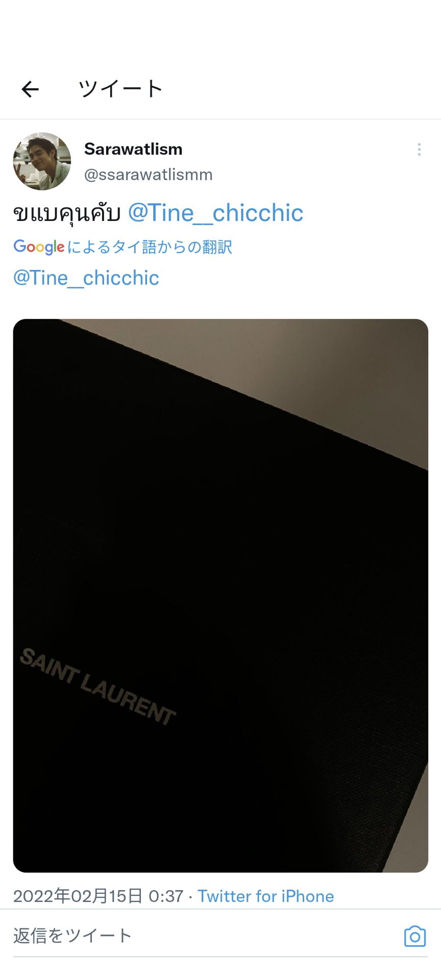Click the Google logo beside translation note

[x=39, y=247]
